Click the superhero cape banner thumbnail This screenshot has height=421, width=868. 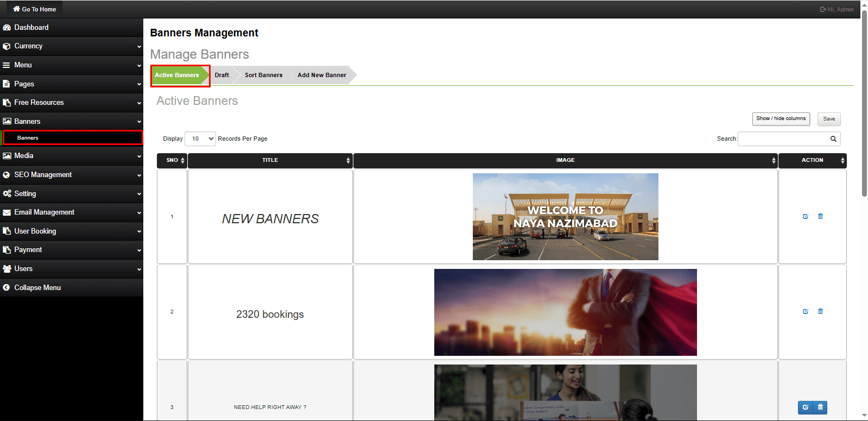coord(566,312)
